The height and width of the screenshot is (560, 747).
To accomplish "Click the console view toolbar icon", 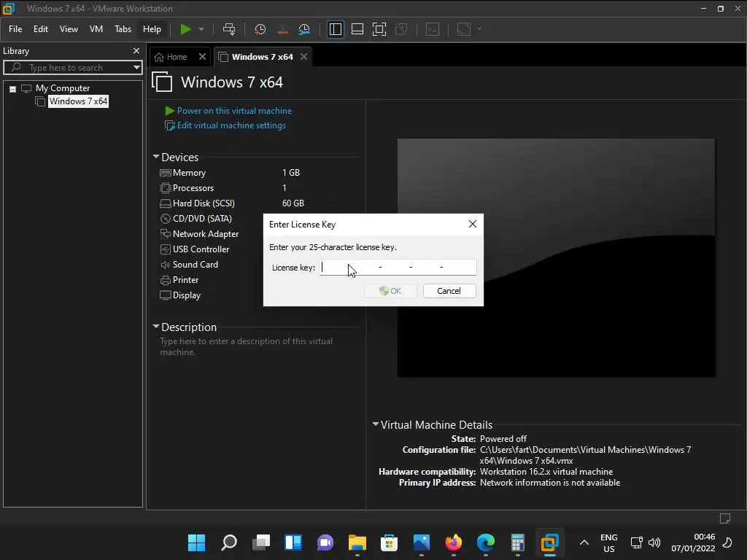I will pyautogui.click(x=433, y=29).
